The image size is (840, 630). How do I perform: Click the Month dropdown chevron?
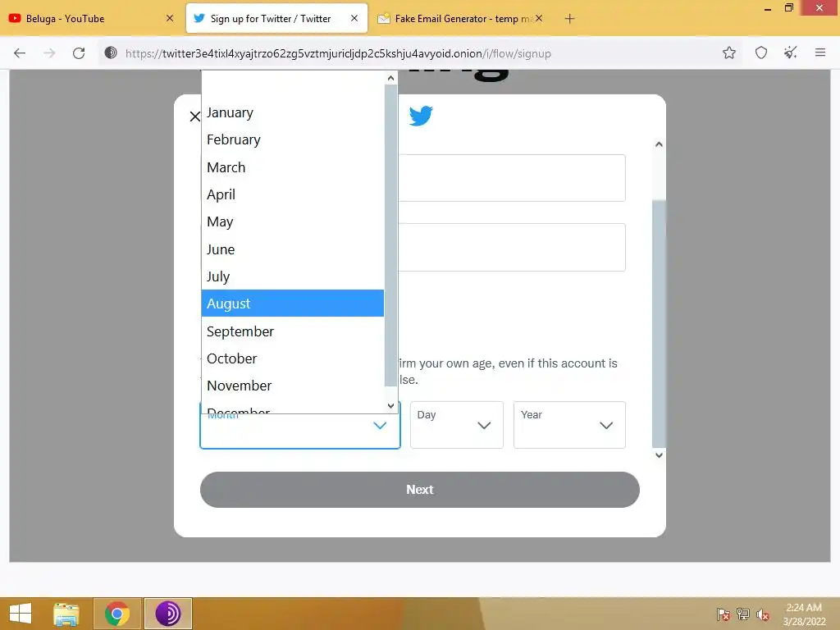tap(380, 426)
